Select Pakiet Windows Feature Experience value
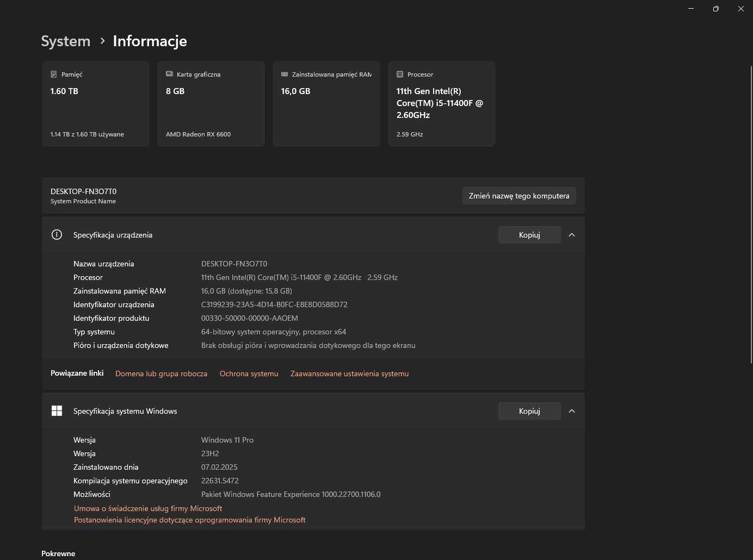Image resolution: width=753 pixels, height=560 pixels. (291, 494)
